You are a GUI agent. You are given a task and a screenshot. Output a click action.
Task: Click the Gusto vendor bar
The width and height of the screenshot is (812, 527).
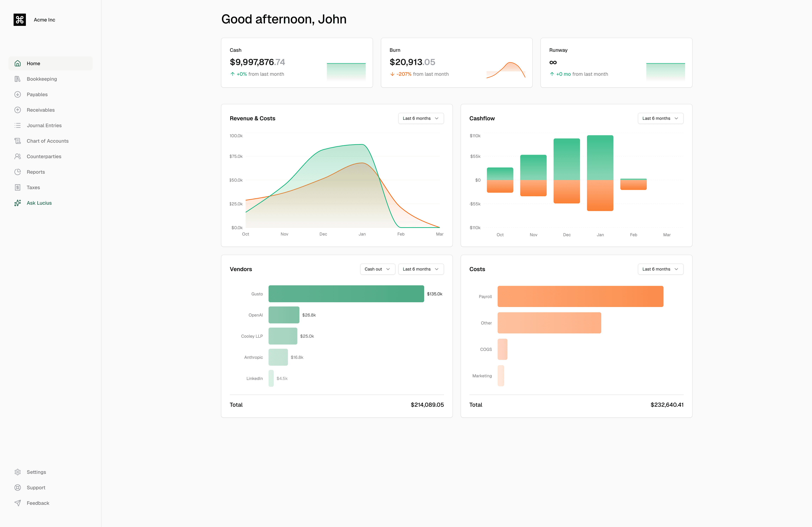(x=346, y=294)
